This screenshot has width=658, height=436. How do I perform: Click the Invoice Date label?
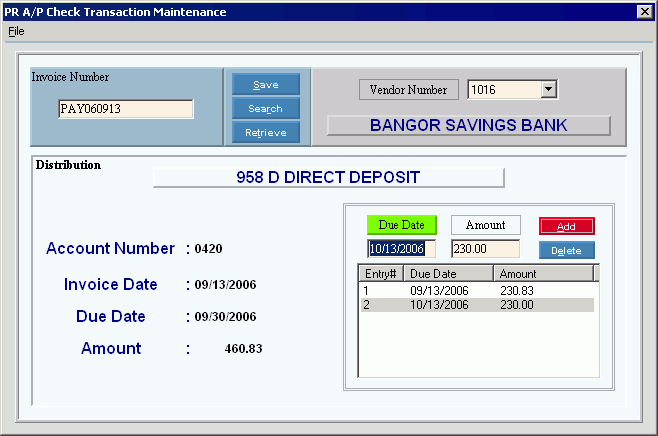click(110, 284)
